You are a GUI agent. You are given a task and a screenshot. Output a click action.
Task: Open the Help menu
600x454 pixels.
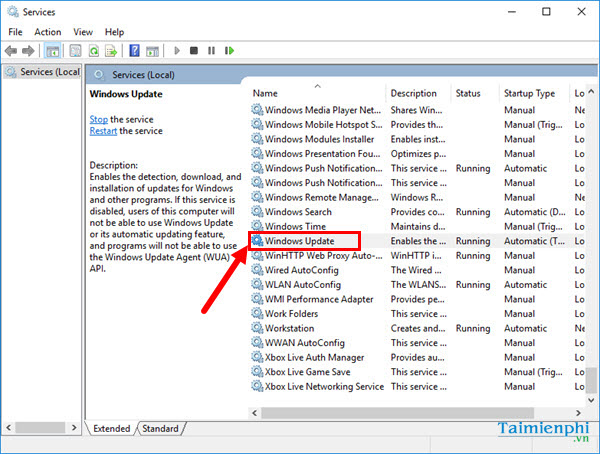(x=114, y=32)
